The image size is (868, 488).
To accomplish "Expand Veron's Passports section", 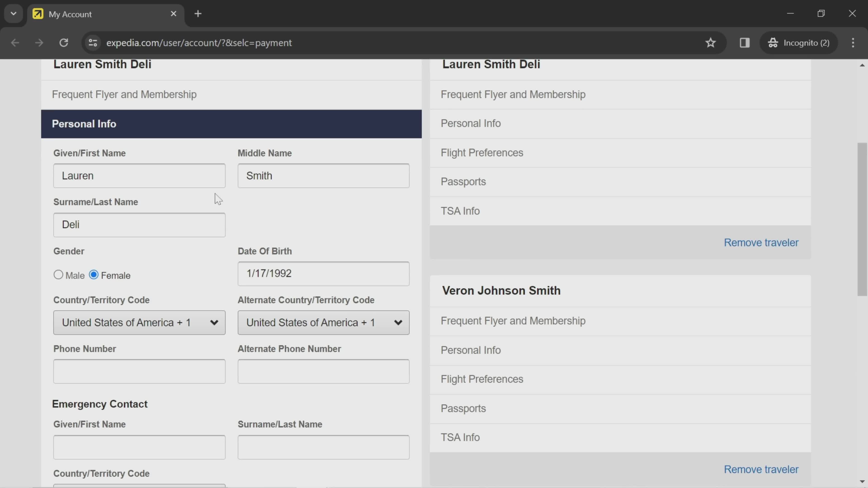I will (620, 408).
